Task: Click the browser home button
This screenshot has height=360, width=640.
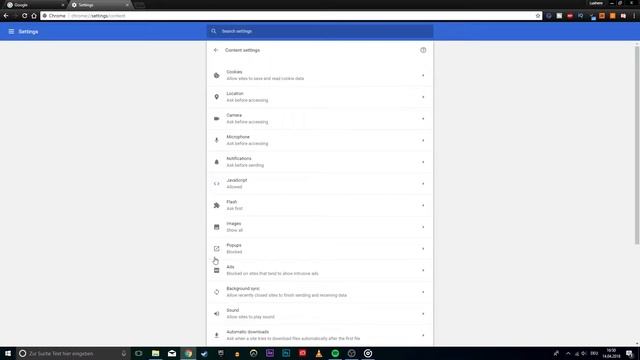Action: coord(34,16)
